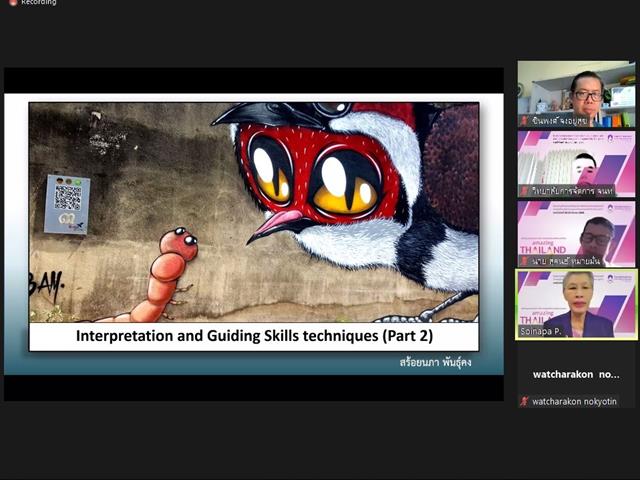640x480 pixels.
Task: Select the tile of the man with glasses on the Thailand backdrop
Action: tap(576, 234)
